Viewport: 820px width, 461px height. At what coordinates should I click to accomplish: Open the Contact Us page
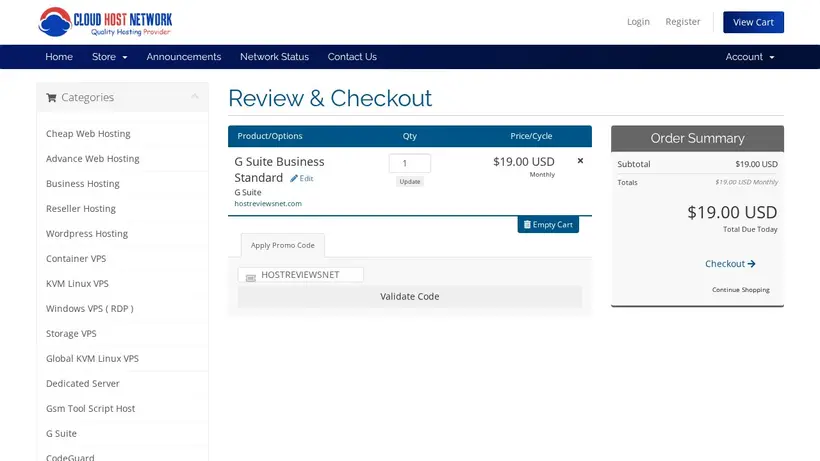352,57
